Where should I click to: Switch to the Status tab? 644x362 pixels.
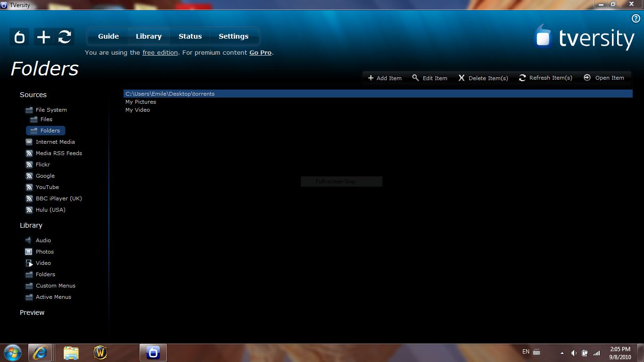(x=190, y=36)
